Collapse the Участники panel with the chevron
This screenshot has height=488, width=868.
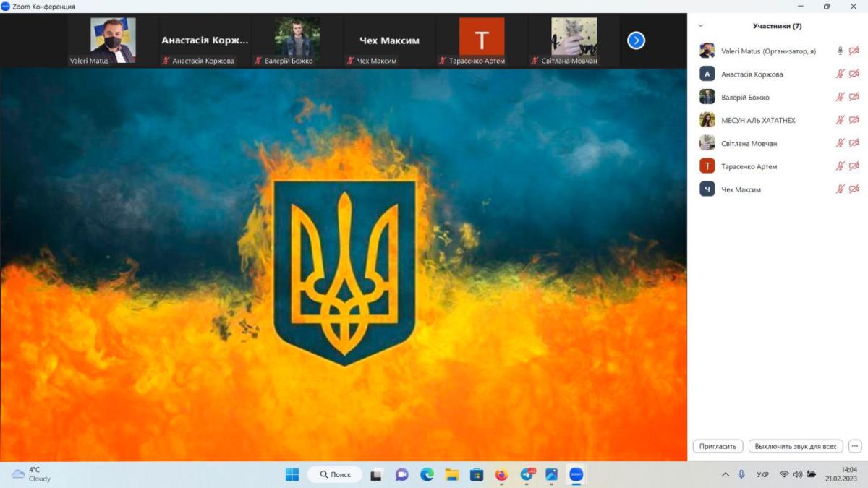click(700, 26)
